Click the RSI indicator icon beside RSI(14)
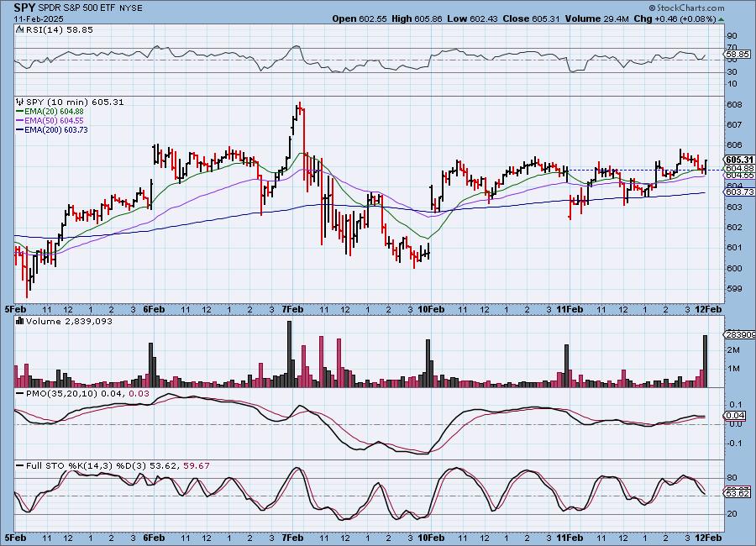 20,29
